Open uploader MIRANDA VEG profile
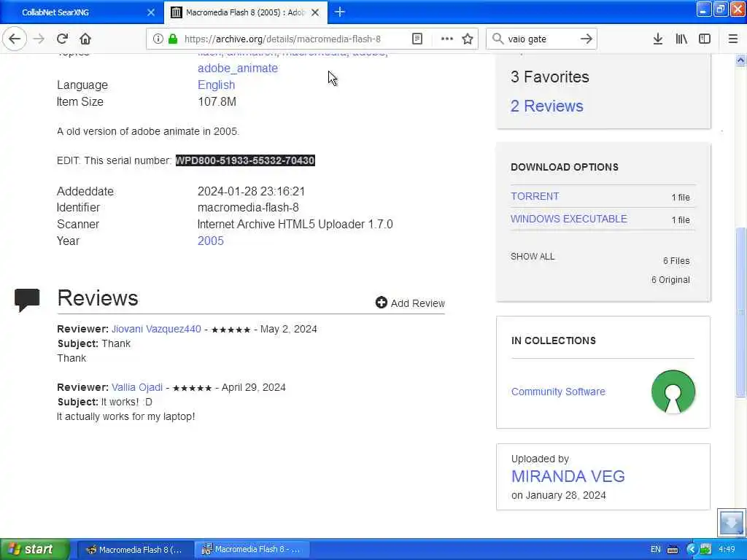Image resolution: width=747 pixels, height=560 pixels. 568,476
